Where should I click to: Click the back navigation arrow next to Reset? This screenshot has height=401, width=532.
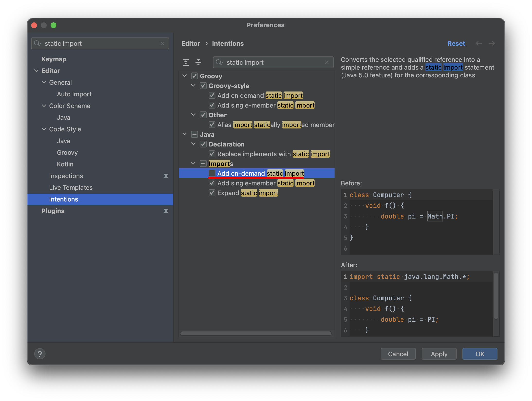479,43
